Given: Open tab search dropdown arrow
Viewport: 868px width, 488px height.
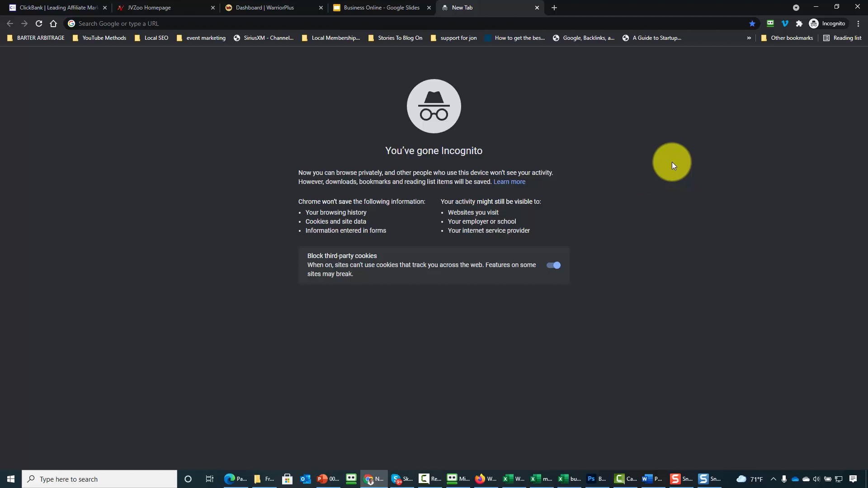Looking at the screenshot, I should 796,8.
